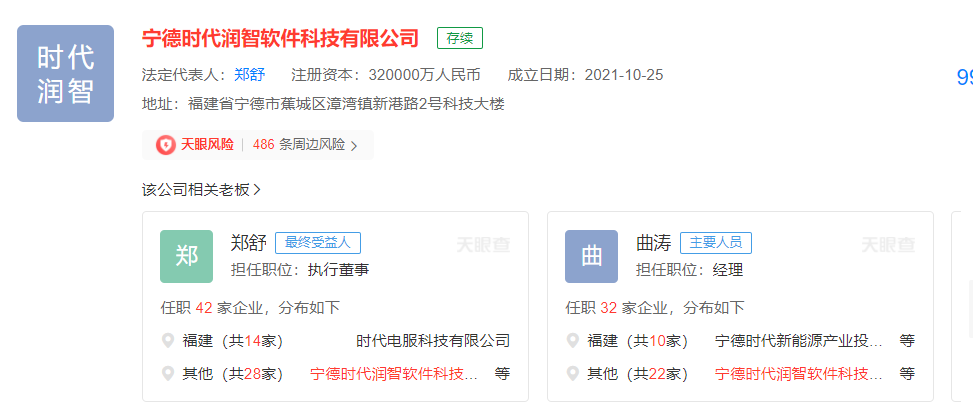This screenshot has width=973, height=420.
Task: Open legal representative link 郑舒
Action: [x=249, y=76]
